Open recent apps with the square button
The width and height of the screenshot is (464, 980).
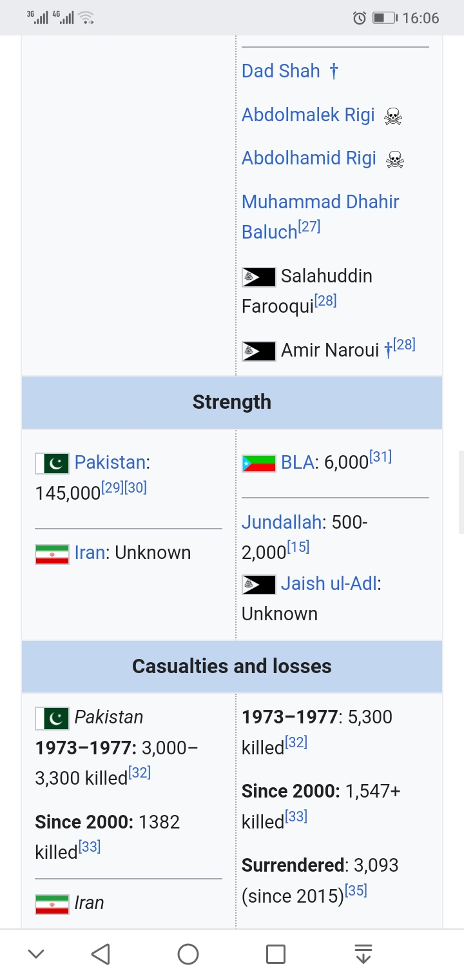tap(276, 954)
